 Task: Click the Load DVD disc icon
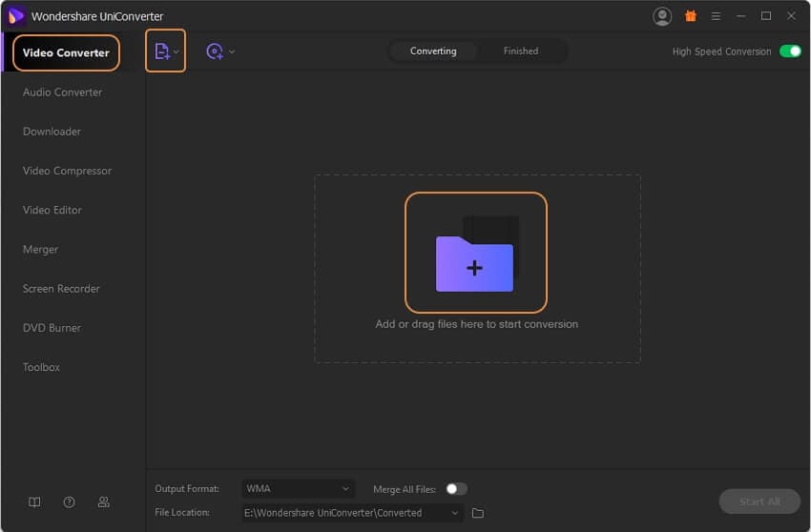click(215, 51)
